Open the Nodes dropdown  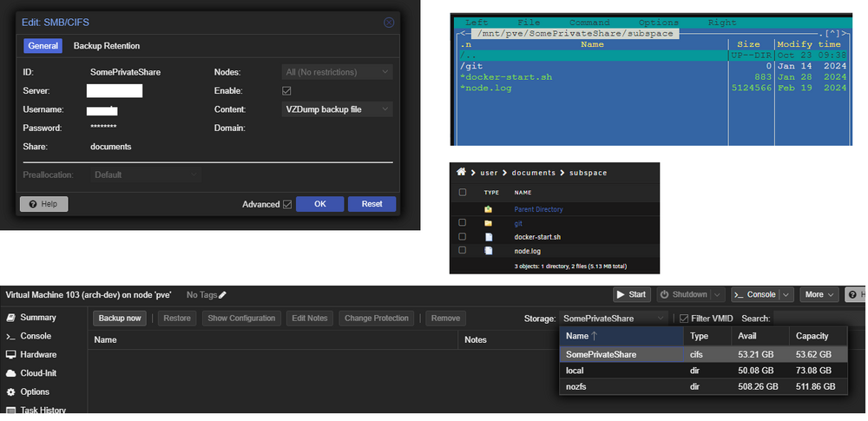(x=337, y=72)
